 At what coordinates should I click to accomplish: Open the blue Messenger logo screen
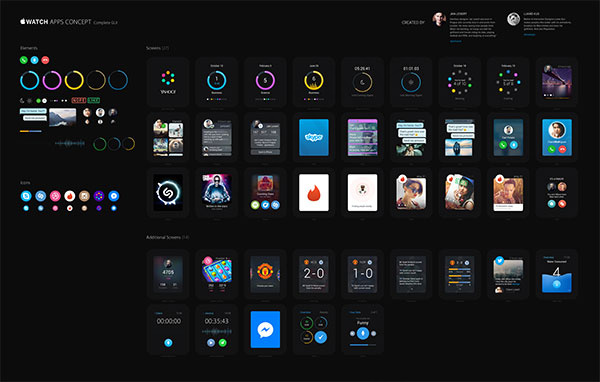click(x=265, y=330)
